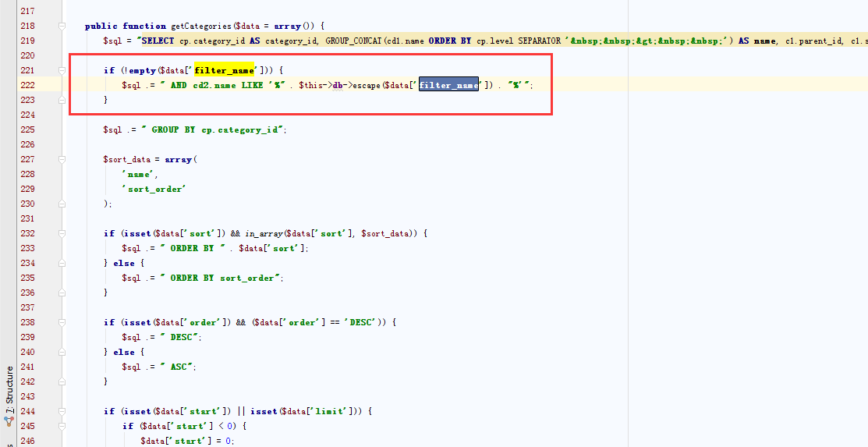Click line number 222 in the gutter

tap(27, 85)
